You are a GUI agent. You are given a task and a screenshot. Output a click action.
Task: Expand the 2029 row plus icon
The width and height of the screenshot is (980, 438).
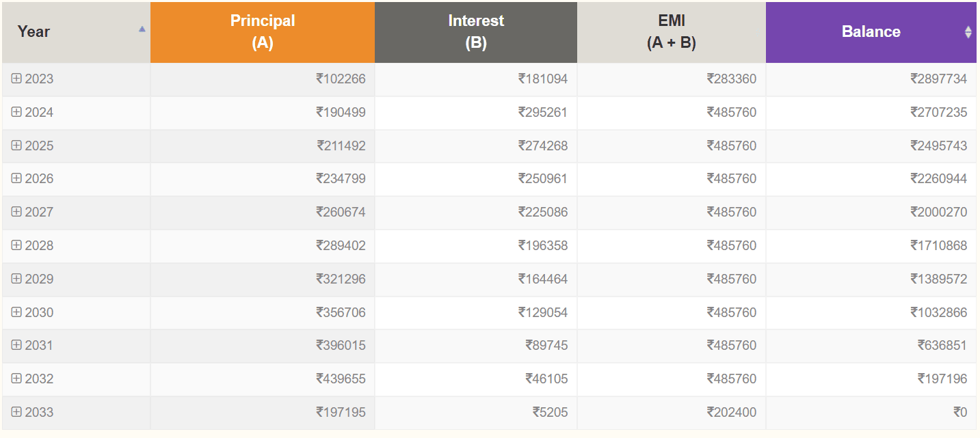(x=16, y=279)
